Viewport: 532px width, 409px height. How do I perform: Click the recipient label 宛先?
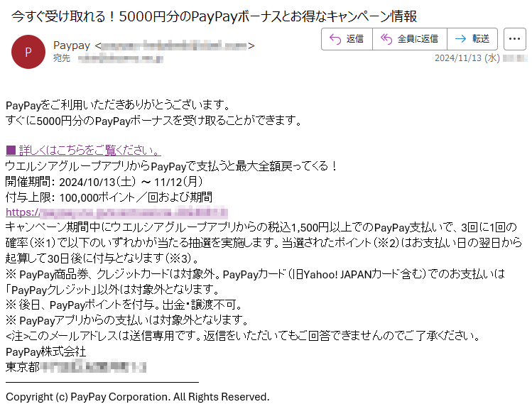pos(61,58)
